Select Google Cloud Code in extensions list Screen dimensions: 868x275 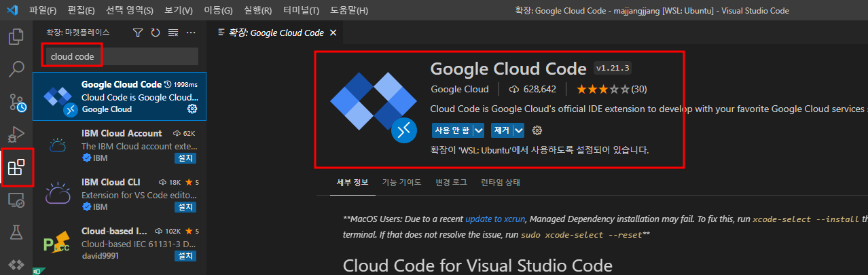[x=120, y=96]
